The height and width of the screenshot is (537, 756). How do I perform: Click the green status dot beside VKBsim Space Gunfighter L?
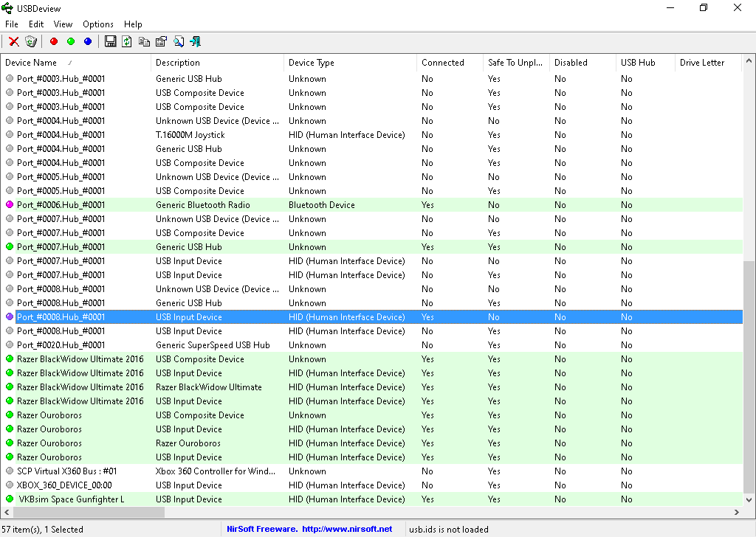coord(10,499)
